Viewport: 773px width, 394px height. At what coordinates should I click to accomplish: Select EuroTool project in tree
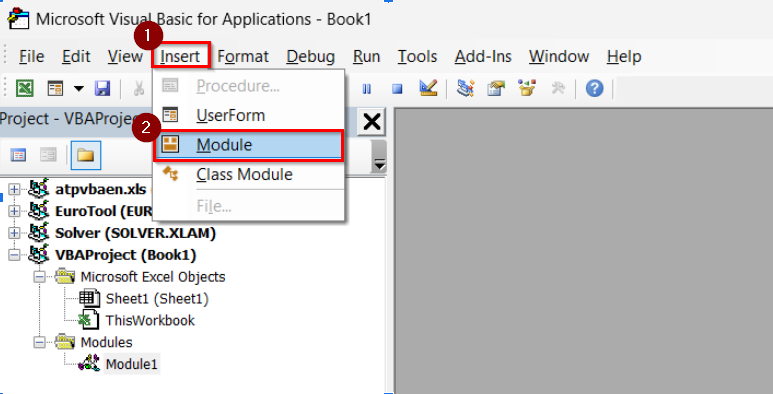(103, 211)
